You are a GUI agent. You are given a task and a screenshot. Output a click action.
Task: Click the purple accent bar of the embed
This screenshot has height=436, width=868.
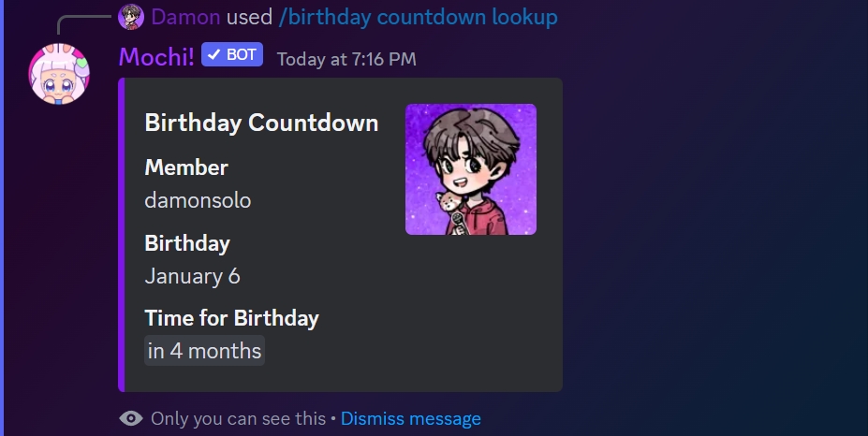[122, 235]
